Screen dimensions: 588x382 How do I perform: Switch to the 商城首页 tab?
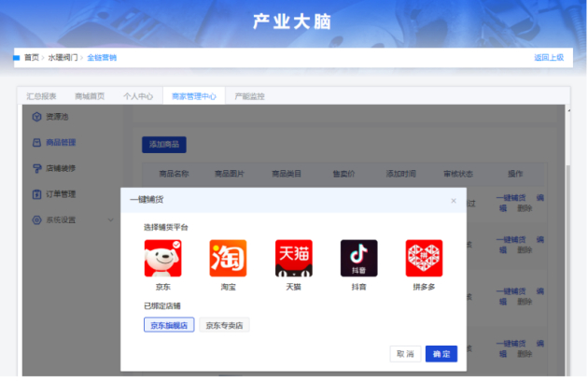point(90,96)
